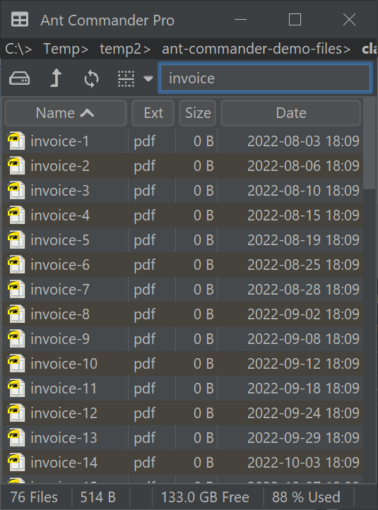Jump to ant-commander-demo-files breadcrumb

tap(256, 49)
